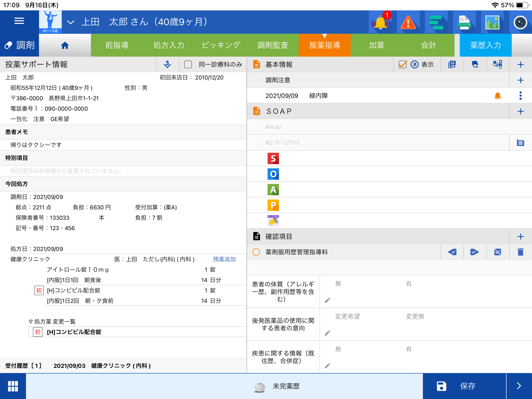Collapse the 処方薬 変更一覧 triangle
This screenshot has width=532, height=399.
[x=31, y=322]
